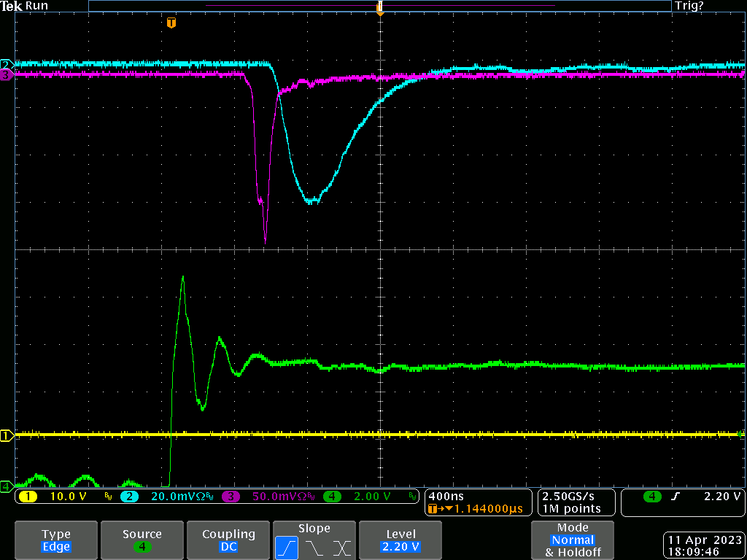The height and width of the screenshot is (560, 747).
Task: Click the Trig? trigger status indicator
Action: click(x=689, y=6)
